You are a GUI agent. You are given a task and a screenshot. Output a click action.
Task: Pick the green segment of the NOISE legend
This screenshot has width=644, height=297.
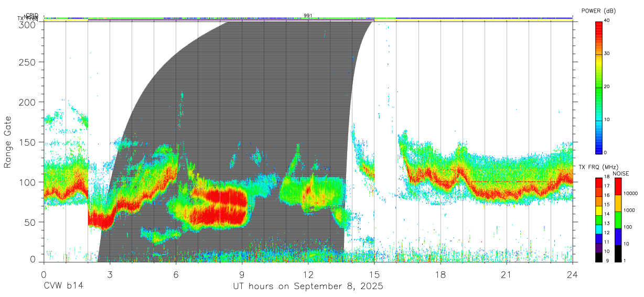pos(617,220)
